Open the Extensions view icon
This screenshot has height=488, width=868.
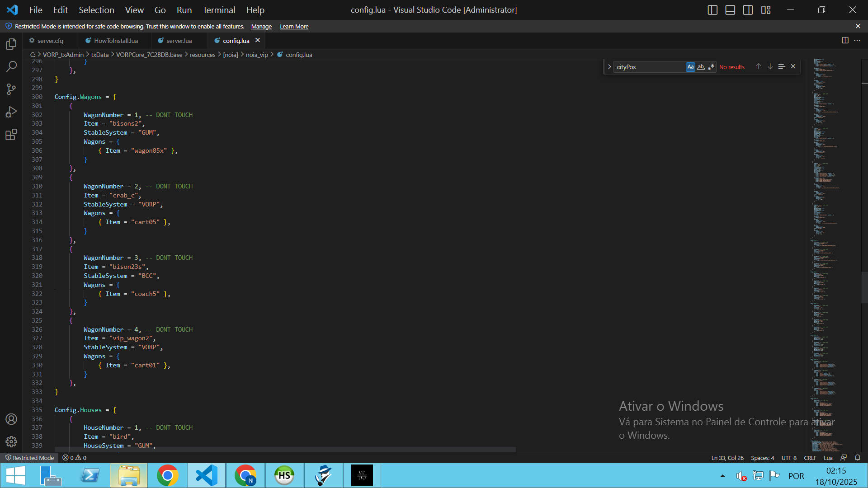point(11,135)
